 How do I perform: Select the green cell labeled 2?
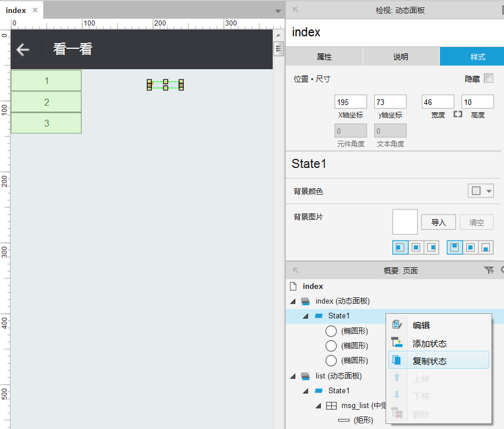click(46, 102)
